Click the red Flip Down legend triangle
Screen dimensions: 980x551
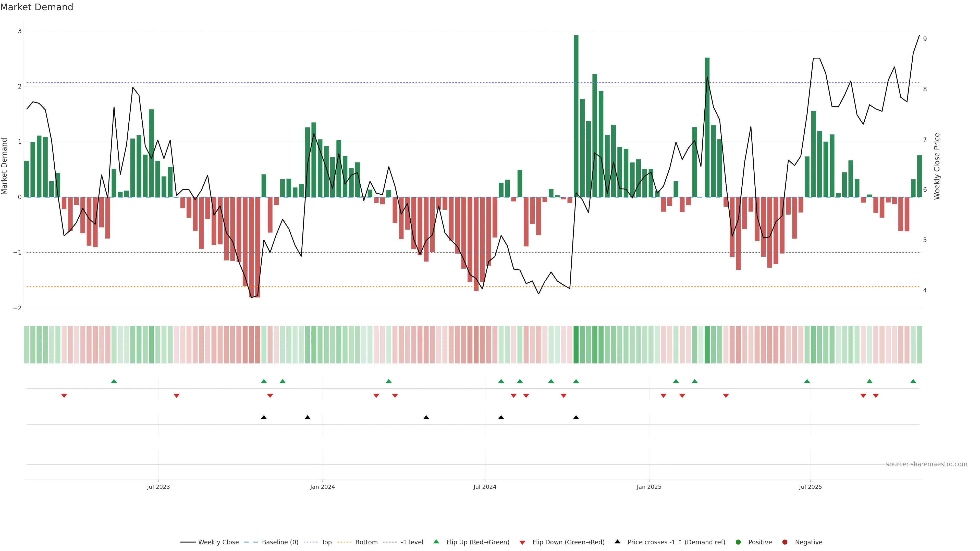click(522, 542)
